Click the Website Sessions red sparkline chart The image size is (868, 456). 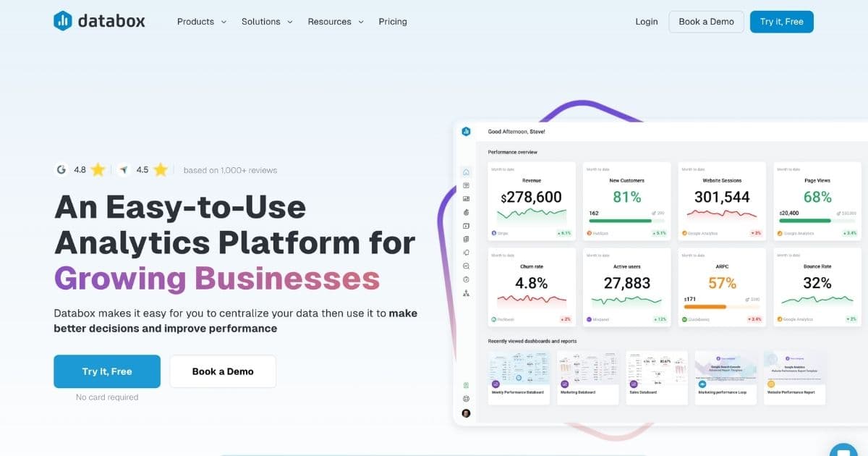[722, 214]
